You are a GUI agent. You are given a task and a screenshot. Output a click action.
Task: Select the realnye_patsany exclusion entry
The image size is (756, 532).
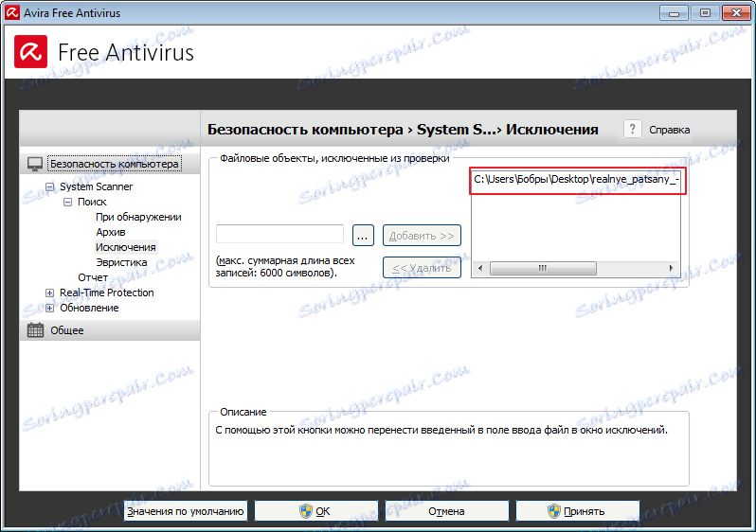point(577,179)
